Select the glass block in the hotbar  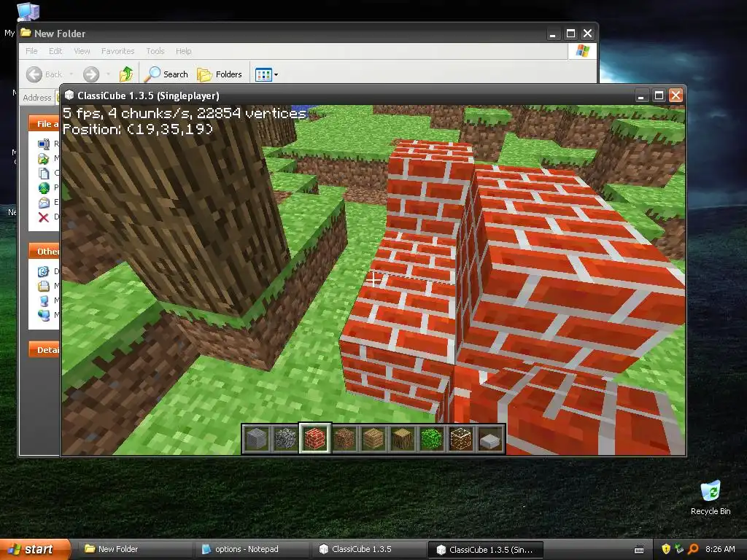click(461, 438)
